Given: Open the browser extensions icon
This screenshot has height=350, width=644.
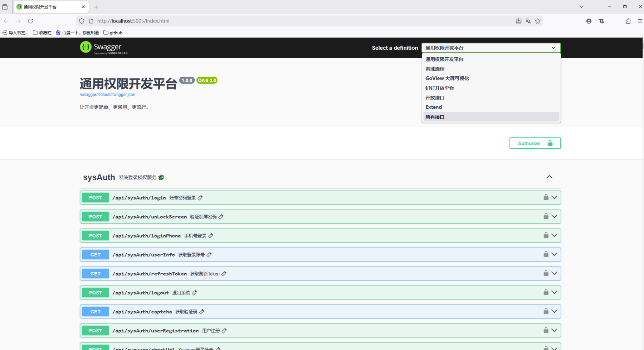Looking at the screenshot, I should (x=628, y=21).
